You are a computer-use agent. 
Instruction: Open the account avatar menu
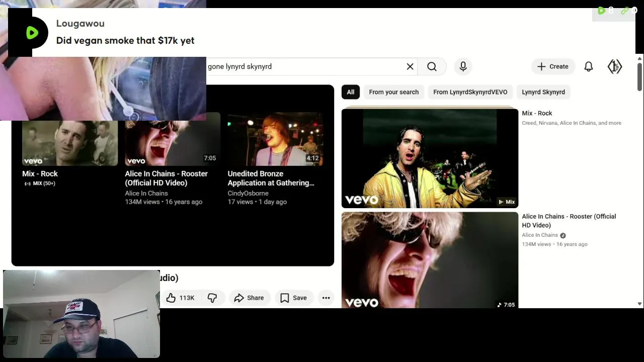pos(615,66)
